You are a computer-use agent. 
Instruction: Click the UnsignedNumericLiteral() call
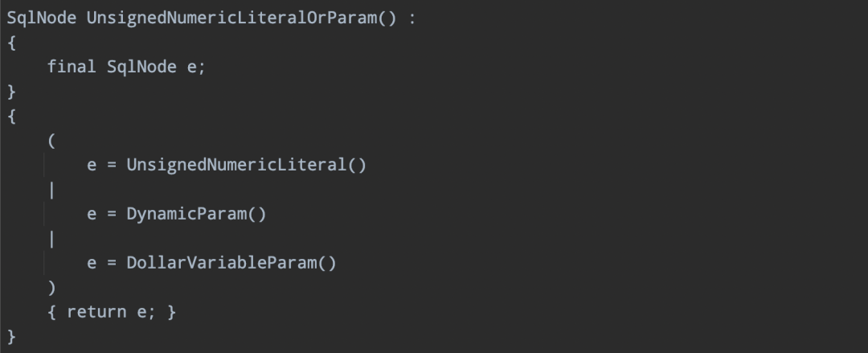[x=247, y=165]
